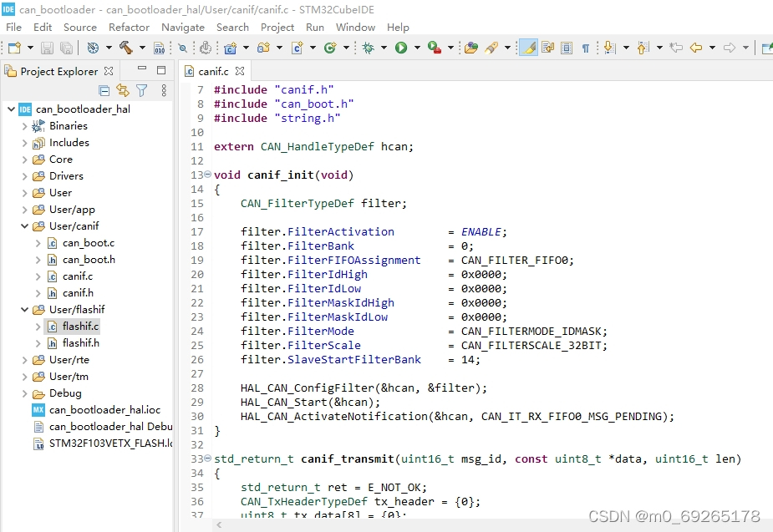This screenshot has height=532, width=773.
Task: Toggle Mark Occurrences highlighter icon
Action: pos(528,48)
